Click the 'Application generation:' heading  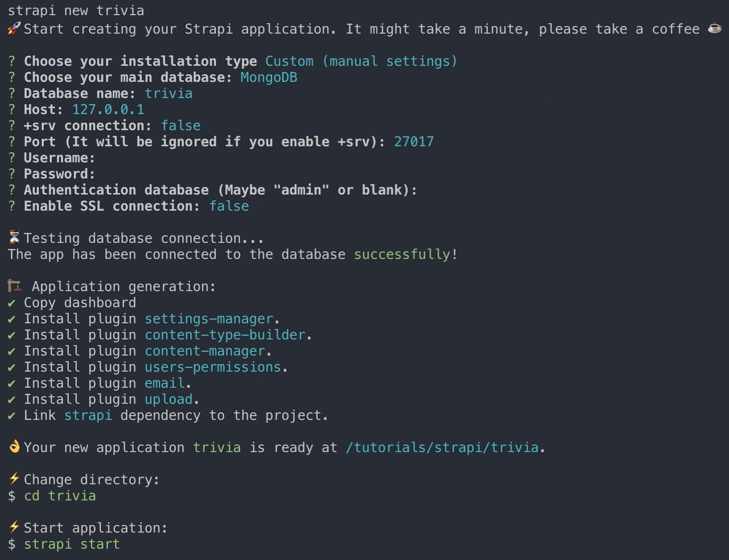[x=124, y=287]
